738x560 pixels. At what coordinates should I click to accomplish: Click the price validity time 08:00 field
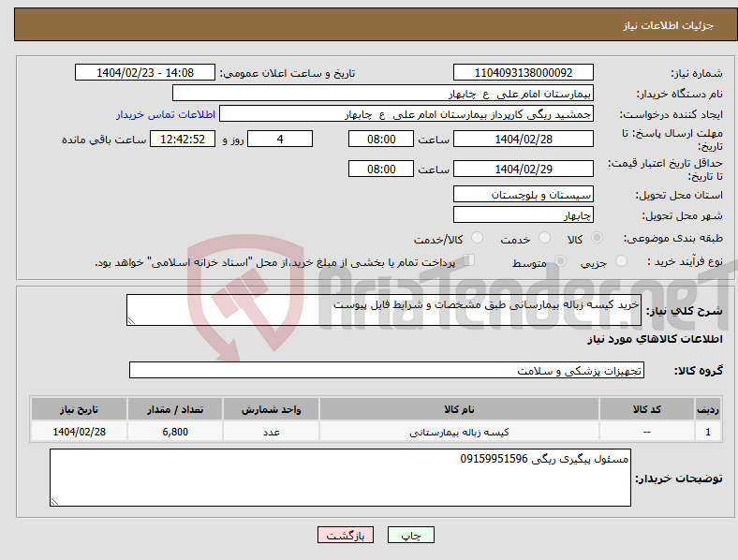click(x=381, y=169)
